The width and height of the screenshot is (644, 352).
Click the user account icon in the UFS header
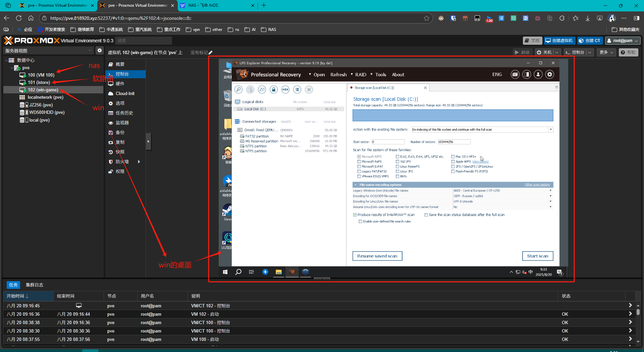tap(538, 75)
